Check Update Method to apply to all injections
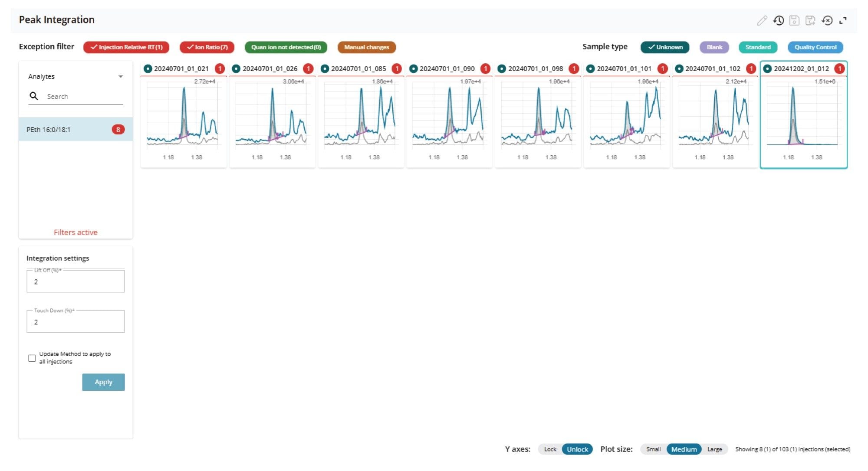868x471 pixels. pyautogui.click(x=32, y=358)
